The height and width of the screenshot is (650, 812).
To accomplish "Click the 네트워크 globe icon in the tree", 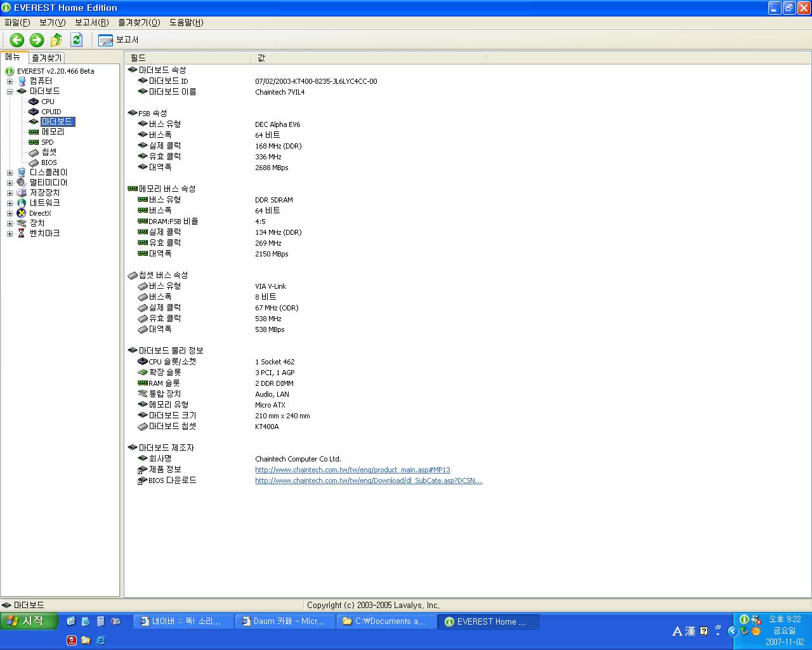I will [x=22, y=203].
